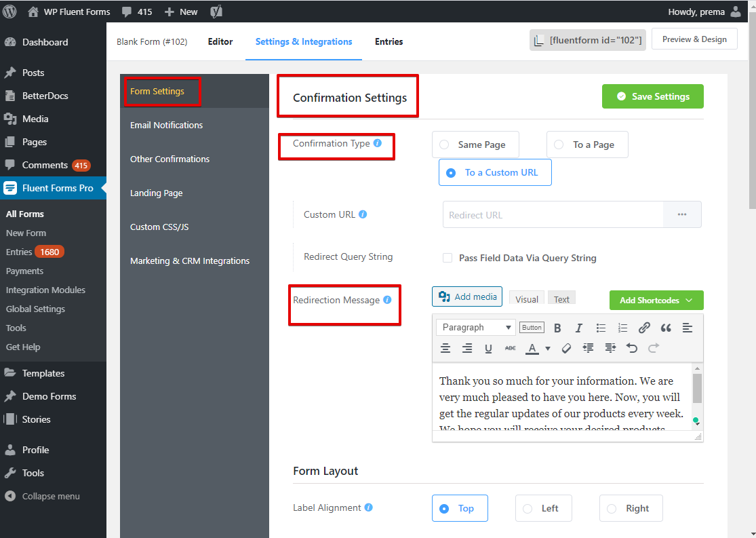Image resolution: width=756 pixels, height=538 pixels.
Task: Click info icon next to Custom URL
Action: point(363,214)
